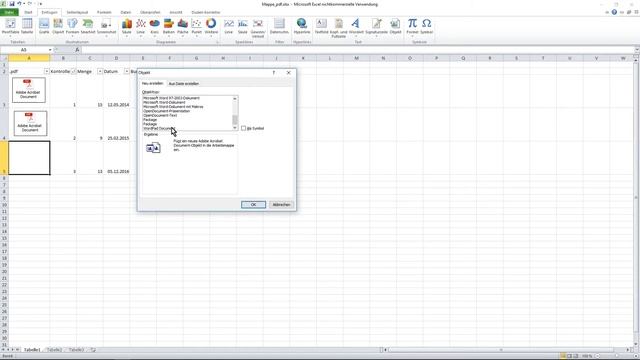Save the workbook via the quick access toolbar
The image size is (640, 360).
click(11, 4)
